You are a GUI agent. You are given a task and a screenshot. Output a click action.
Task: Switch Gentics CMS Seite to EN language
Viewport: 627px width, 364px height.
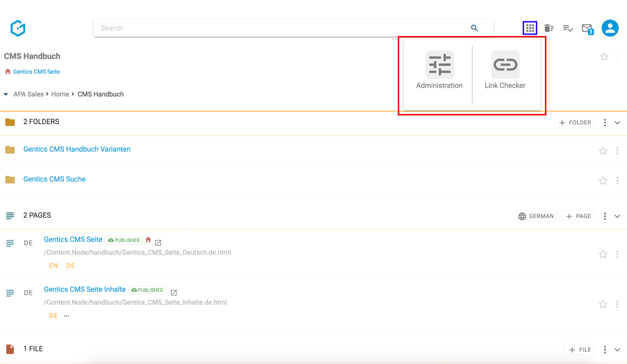pyautogui.click(x=53, y=266)
